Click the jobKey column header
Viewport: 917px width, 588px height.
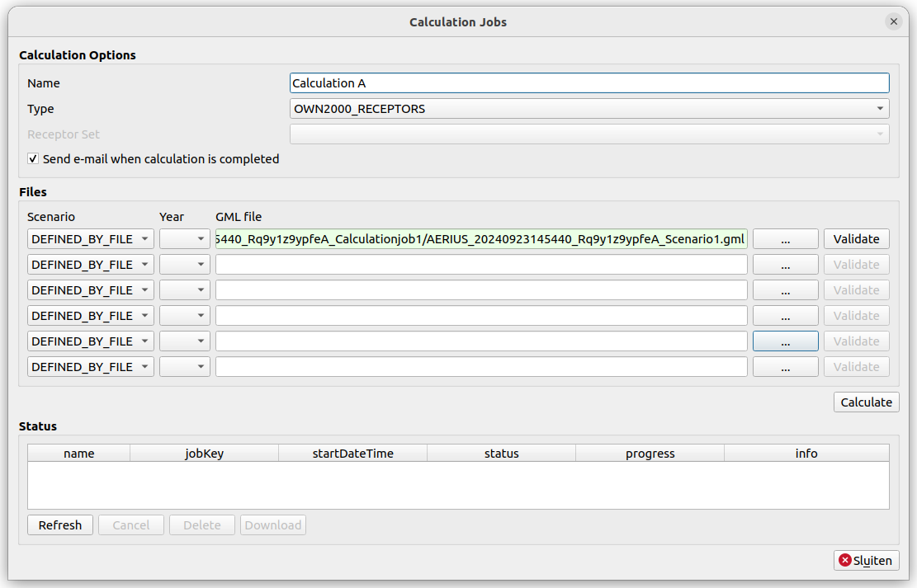tap(204, 454)
